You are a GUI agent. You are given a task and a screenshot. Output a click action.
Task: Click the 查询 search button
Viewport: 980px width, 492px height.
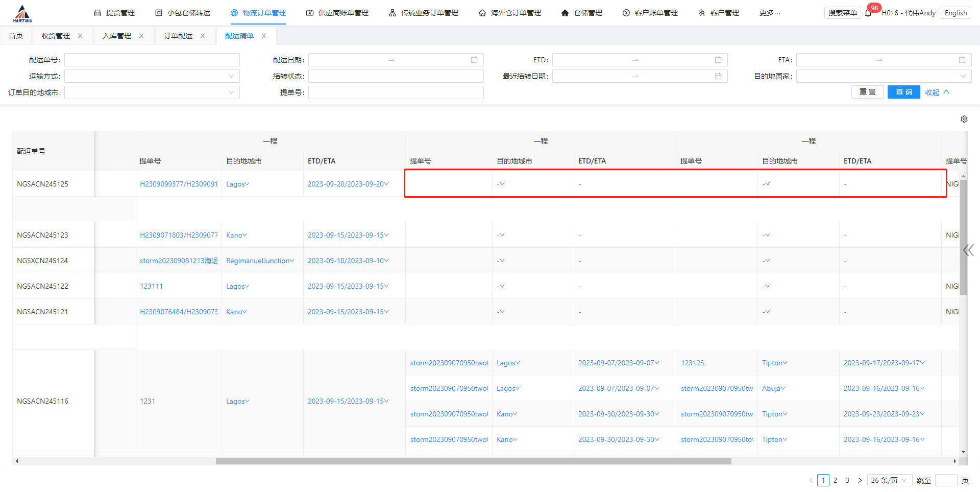(x=903, y=92)
